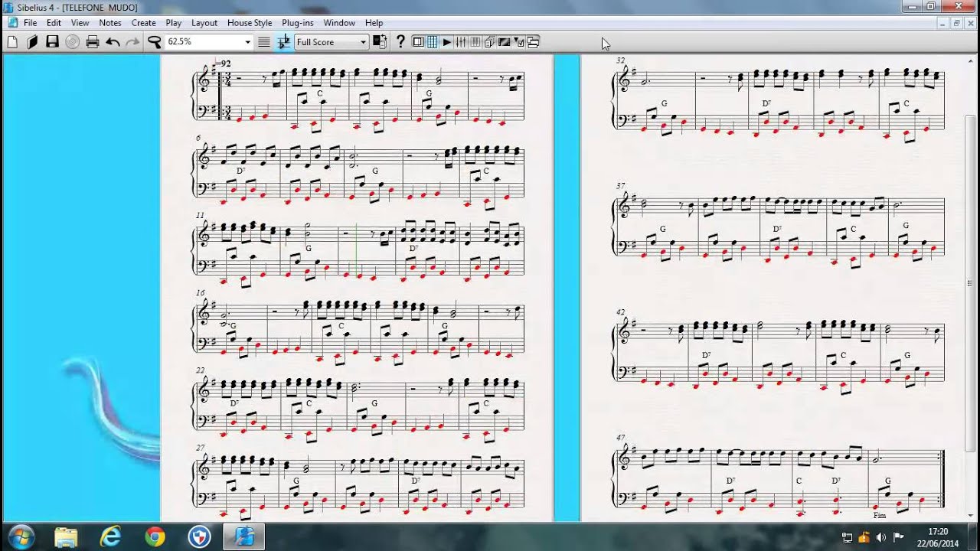Save the score with the floppy disk icon
The image size is (980, 551).
[x=52, y=42]
